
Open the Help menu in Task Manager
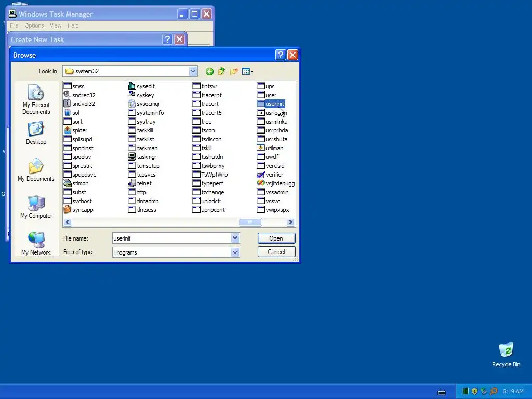pyautogui.click(x=73, y=25)
